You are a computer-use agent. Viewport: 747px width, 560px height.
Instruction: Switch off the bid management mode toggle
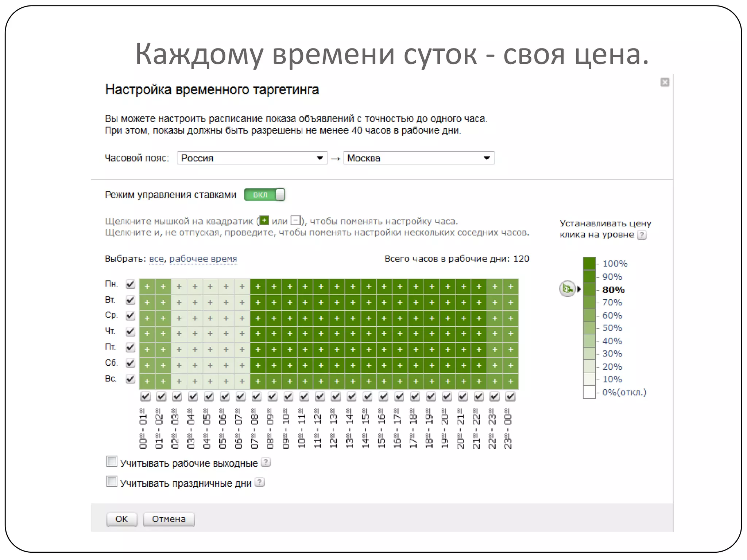click(264, 195)
